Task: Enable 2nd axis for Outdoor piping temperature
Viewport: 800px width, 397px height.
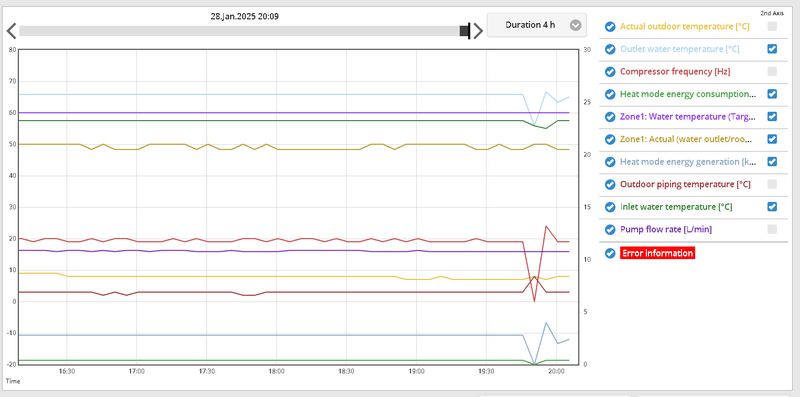Action: coord(772,184)
